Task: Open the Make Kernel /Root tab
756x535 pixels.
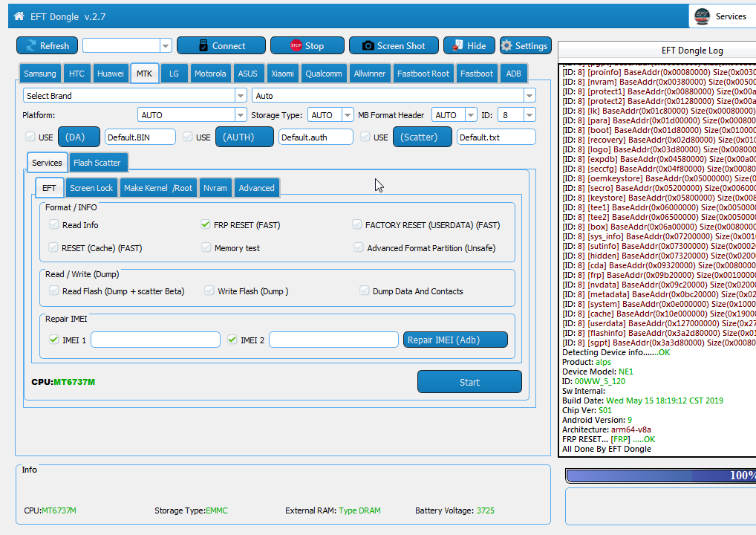Action: click(157, 188)
